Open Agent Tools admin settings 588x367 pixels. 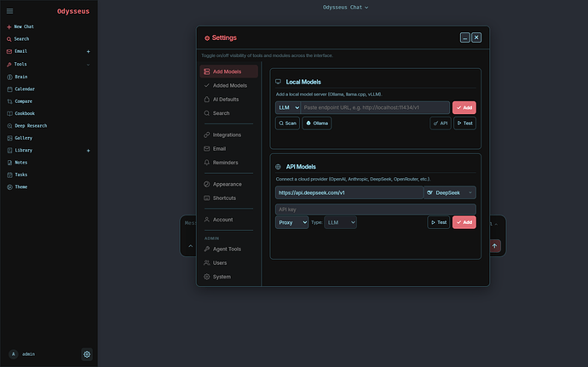[228, 249]
